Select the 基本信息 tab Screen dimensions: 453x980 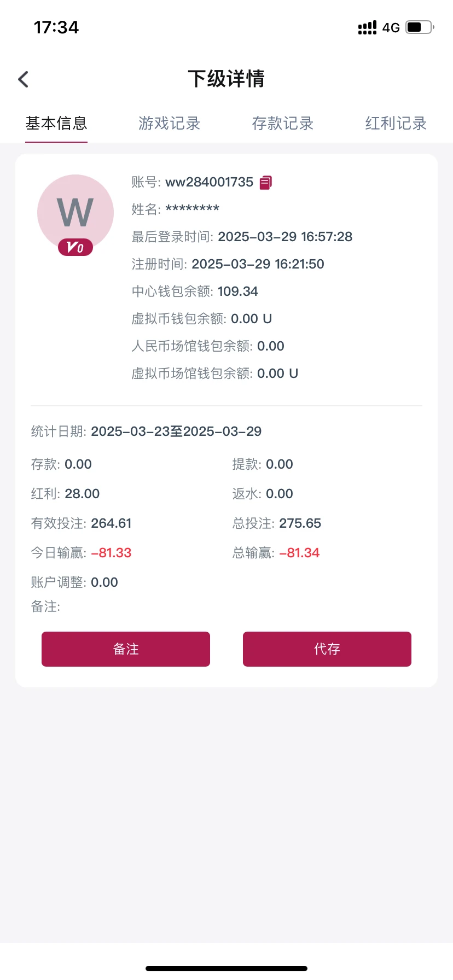(56, 124)
